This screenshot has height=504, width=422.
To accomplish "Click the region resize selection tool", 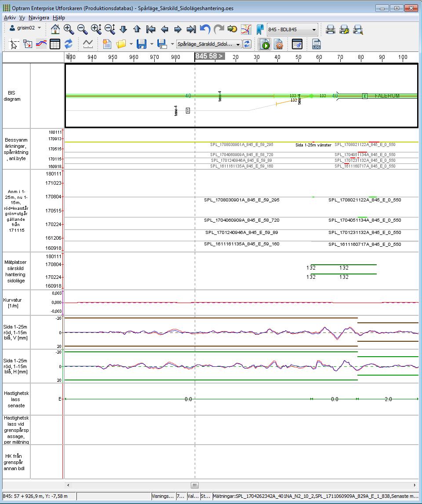I will pos(28,44).
